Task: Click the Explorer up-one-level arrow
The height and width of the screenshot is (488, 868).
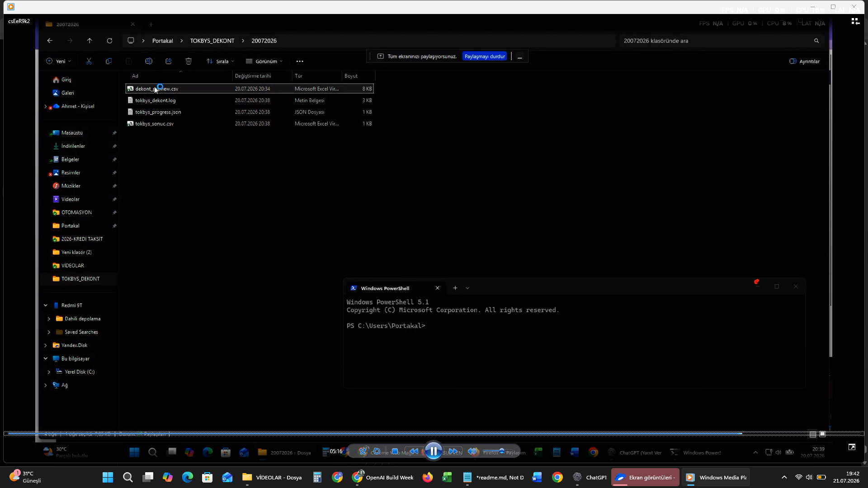Action: 90,41
